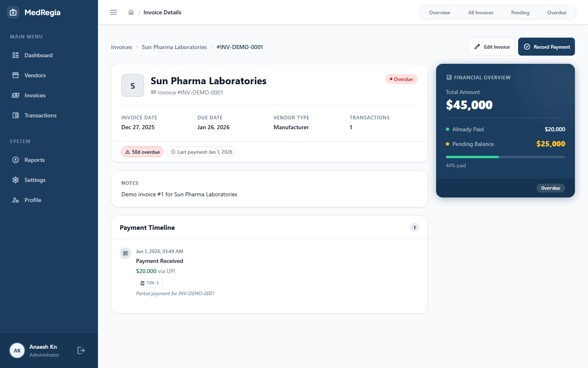
Task: Click the 44% paid progress bar
Action: click(x=506, y=157)
